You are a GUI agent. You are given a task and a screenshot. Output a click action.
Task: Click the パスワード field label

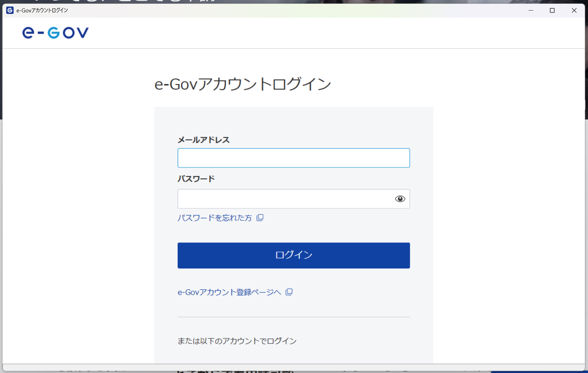(x=196, y=179)
